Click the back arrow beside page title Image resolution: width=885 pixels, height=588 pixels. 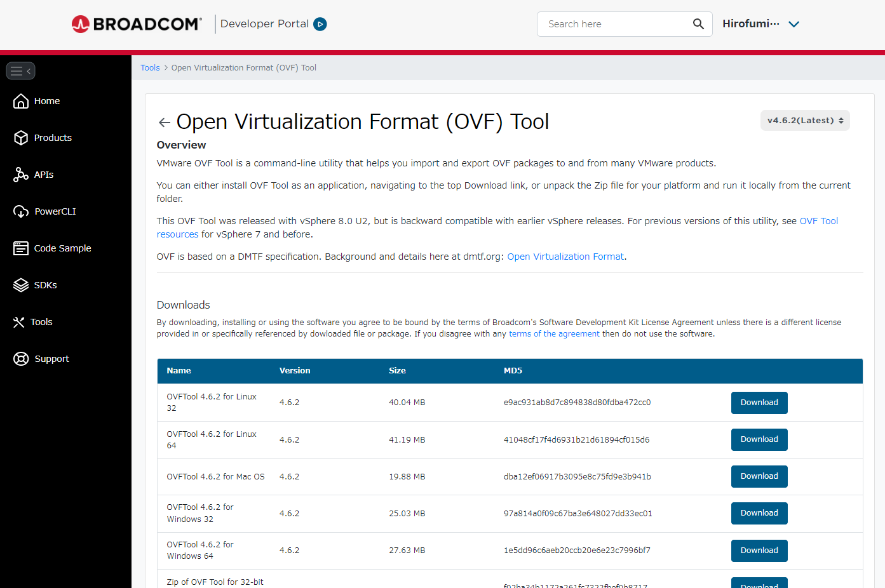(x=165, y=123)
